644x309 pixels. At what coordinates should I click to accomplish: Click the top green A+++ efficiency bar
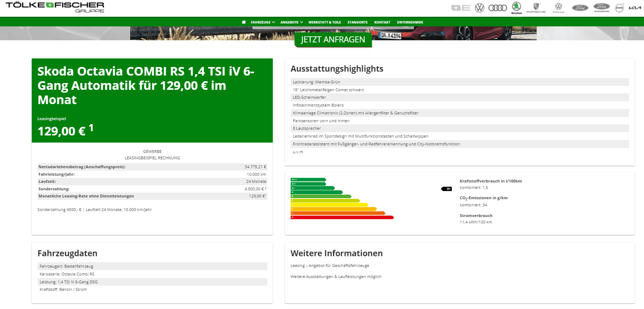coord(308,180)
